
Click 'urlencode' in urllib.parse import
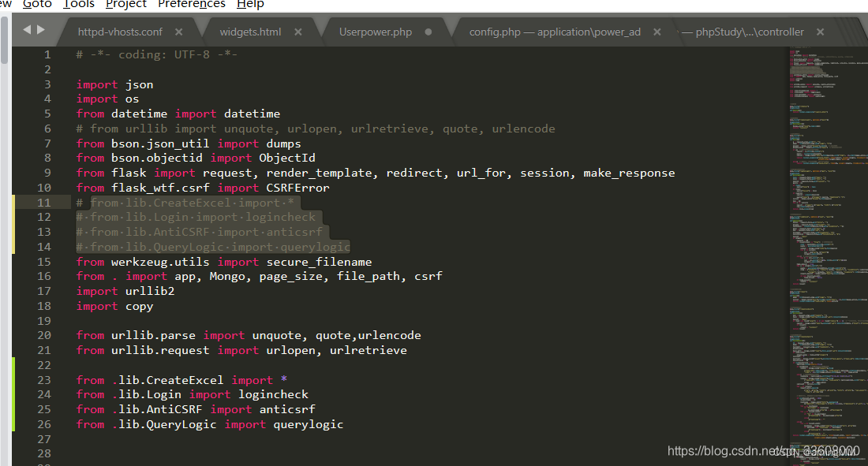click(389, 336)
